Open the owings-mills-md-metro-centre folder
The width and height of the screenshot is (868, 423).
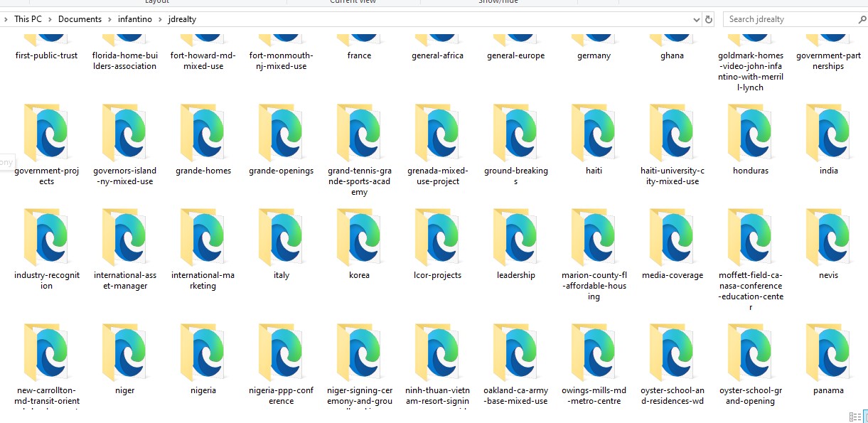(594, 353)
